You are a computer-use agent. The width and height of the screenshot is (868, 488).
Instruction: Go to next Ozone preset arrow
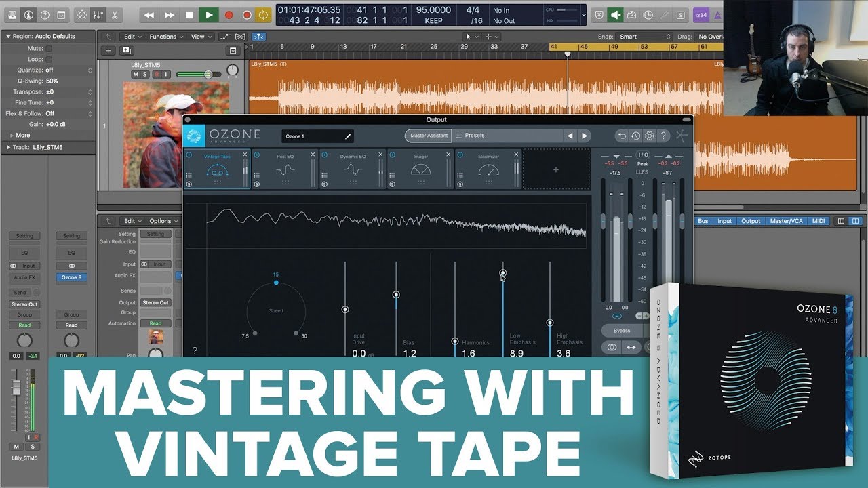584,136
